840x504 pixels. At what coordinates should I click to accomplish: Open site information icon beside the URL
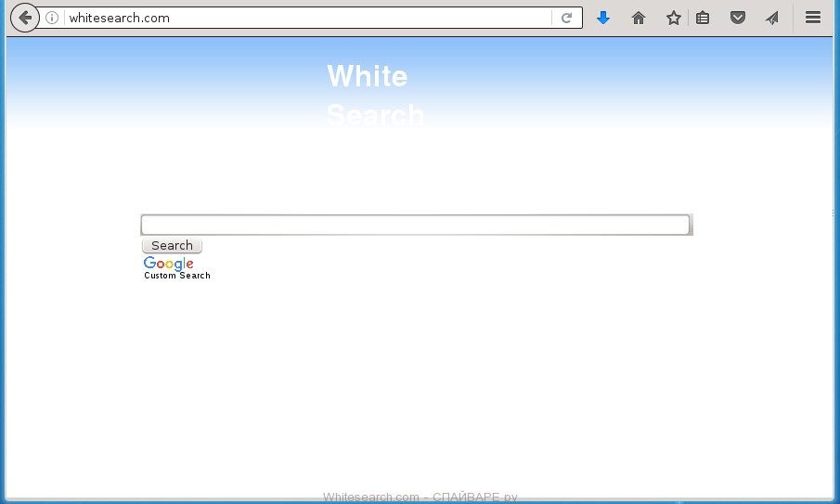click(x=53, y=18)
